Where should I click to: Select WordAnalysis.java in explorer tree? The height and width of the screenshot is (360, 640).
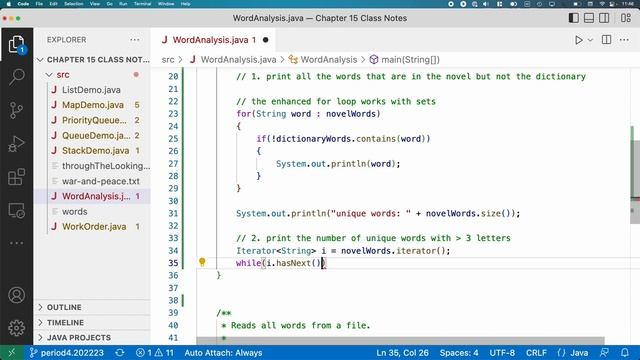point(93,196)
